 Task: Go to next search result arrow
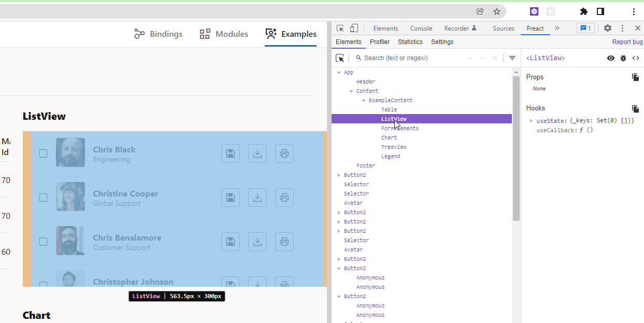[470, 58]
